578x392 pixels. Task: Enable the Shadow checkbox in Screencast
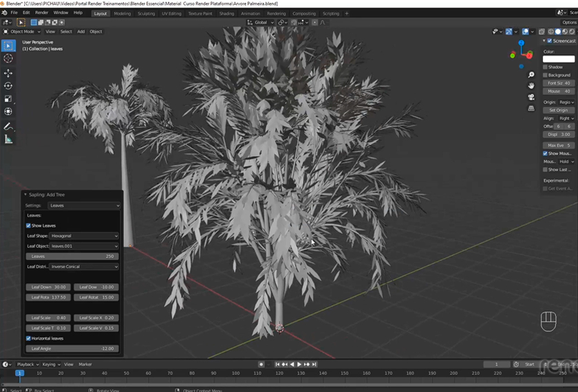[546, 67]
